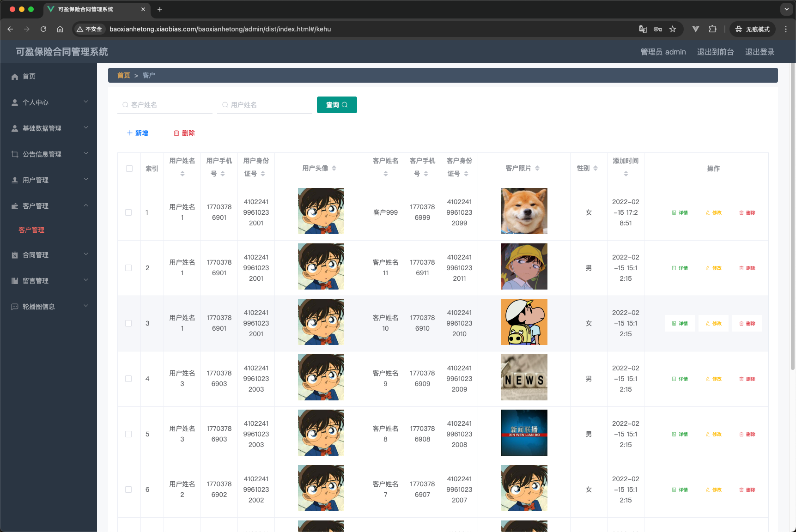The height and width of the screenshot is (532, 796).
Task: Open the extensions puzzle icon
Action: coord(712,29)
